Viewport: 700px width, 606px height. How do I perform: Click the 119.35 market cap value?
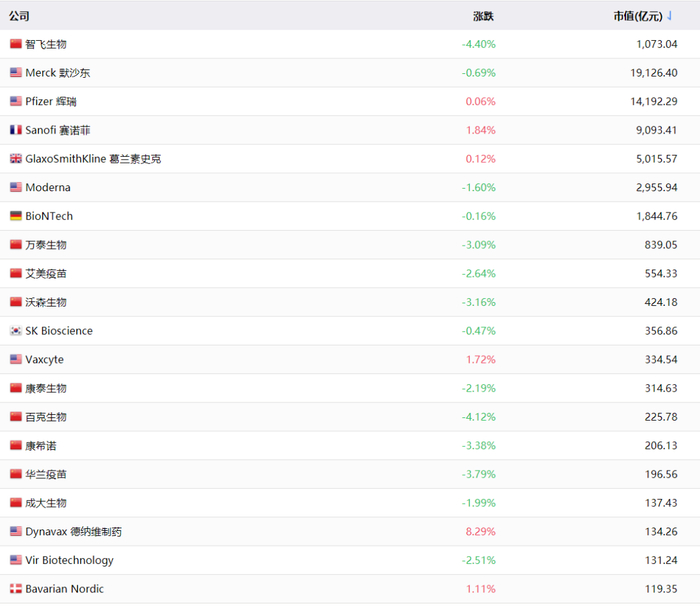(661, 589)
